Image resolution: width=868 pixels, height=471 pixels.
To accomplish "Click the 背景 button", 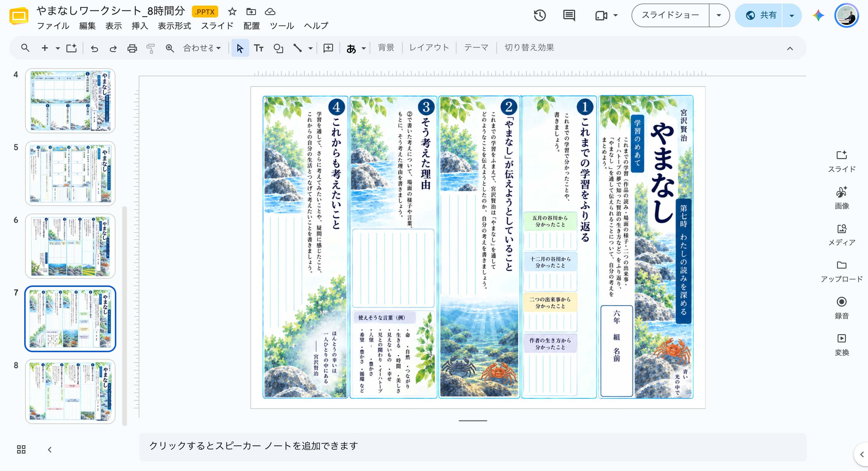I will point(386,48).
